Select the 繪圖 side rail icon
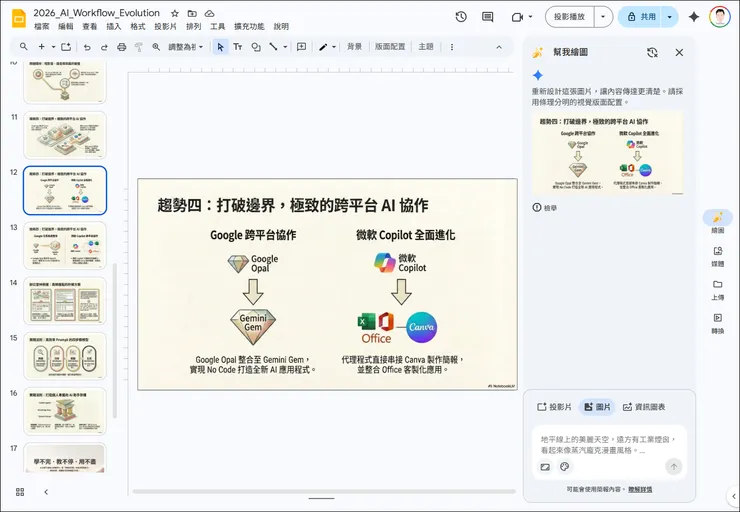Image resolution: width=740 pixels, height=512 pixels. [x=718, y=218]
